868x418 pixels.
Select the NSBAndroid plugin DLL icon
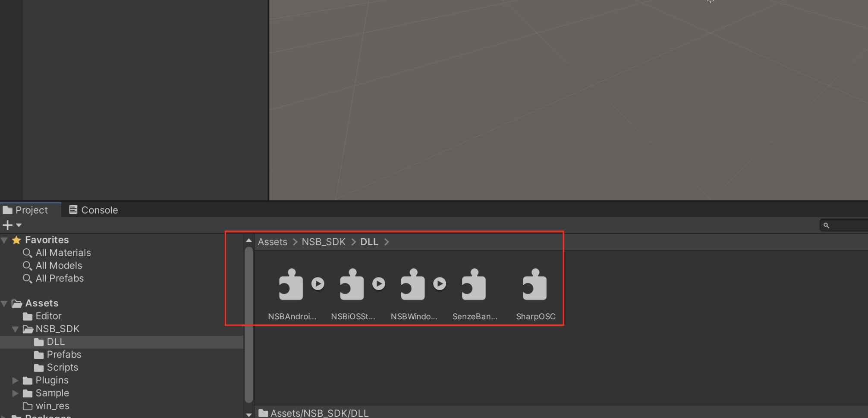[x=291, y=284]
